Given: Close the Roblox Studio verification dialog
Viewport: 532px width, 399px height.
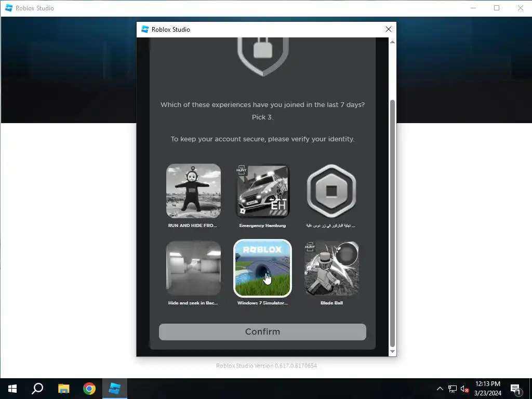Looking at the screenshot, I should coord(389,29).
